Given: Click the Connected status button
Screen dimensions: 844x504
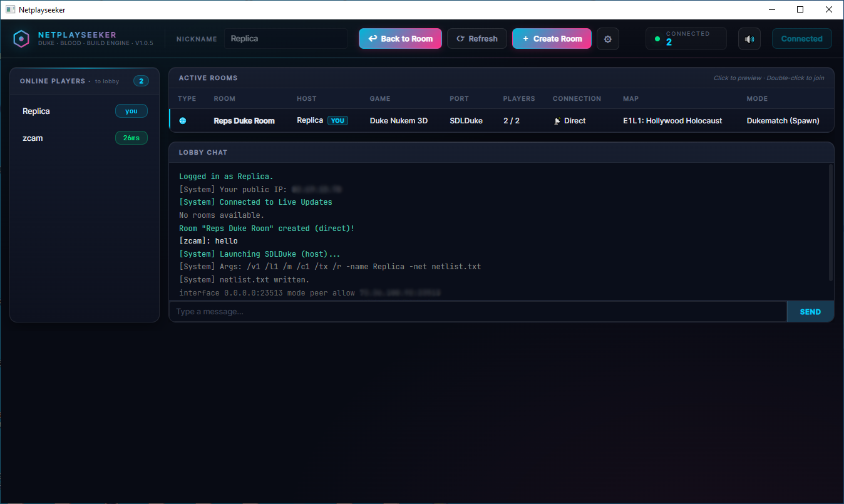Looking at the screenshot, I should (801, 39).
